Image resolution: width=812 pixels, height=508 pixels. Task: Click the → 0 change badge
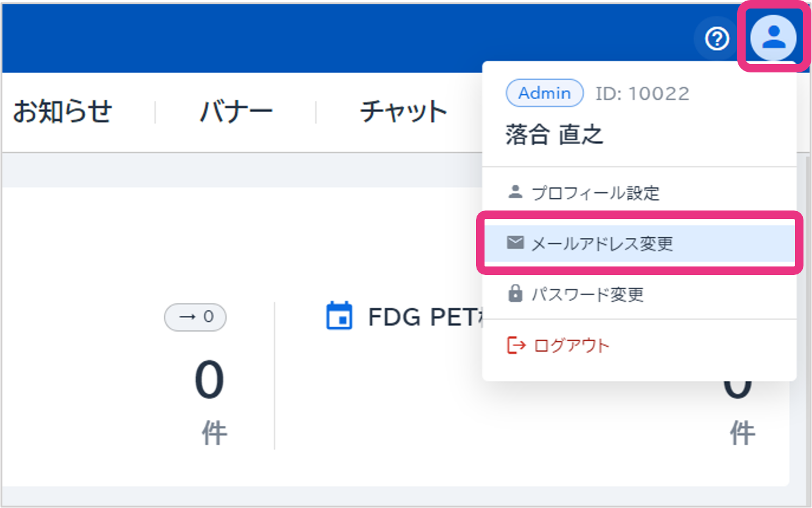195,317
